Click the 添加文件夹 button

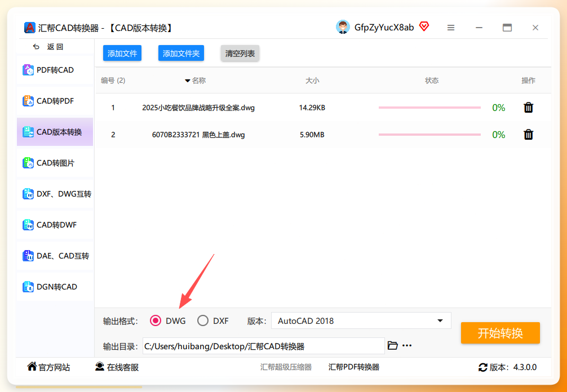pos(181,53)
